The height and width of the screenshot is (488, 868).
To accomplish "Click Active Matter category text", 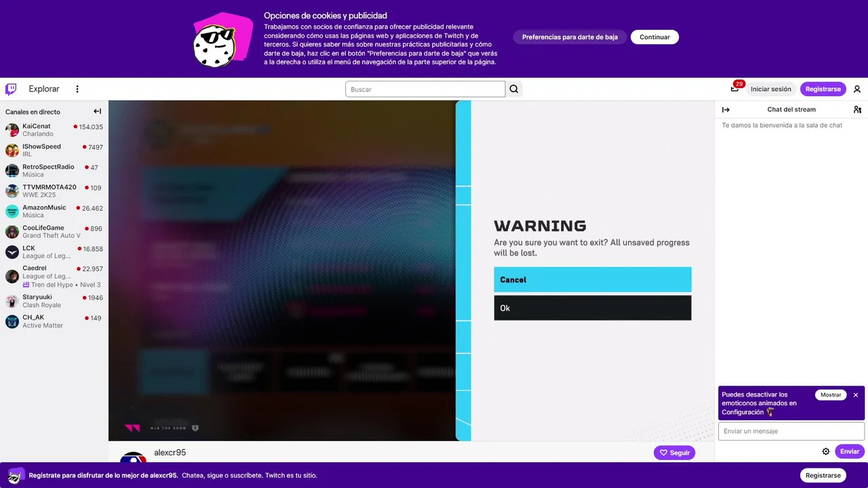I will 43,325.
